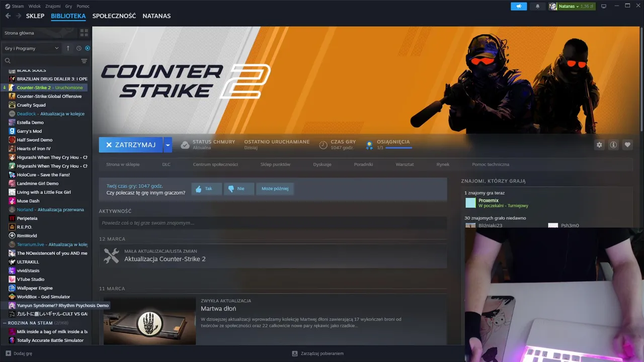Open the NATANAS profile tab

pos(156,16)
